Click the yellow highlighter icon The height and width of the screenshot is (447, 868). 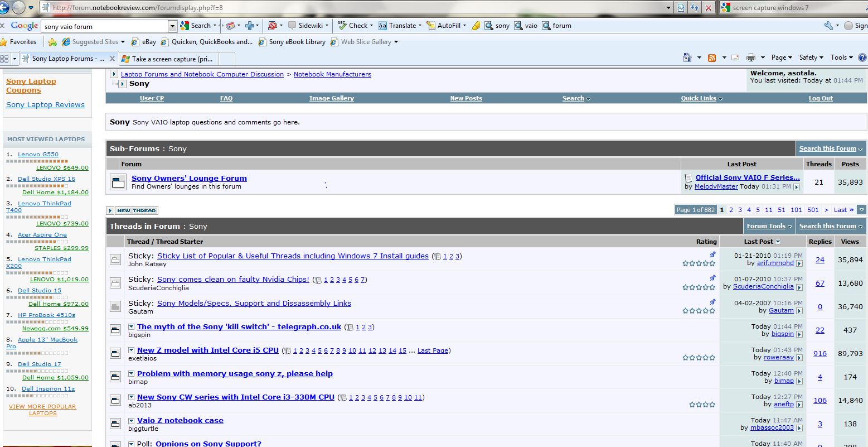point(476,26)
